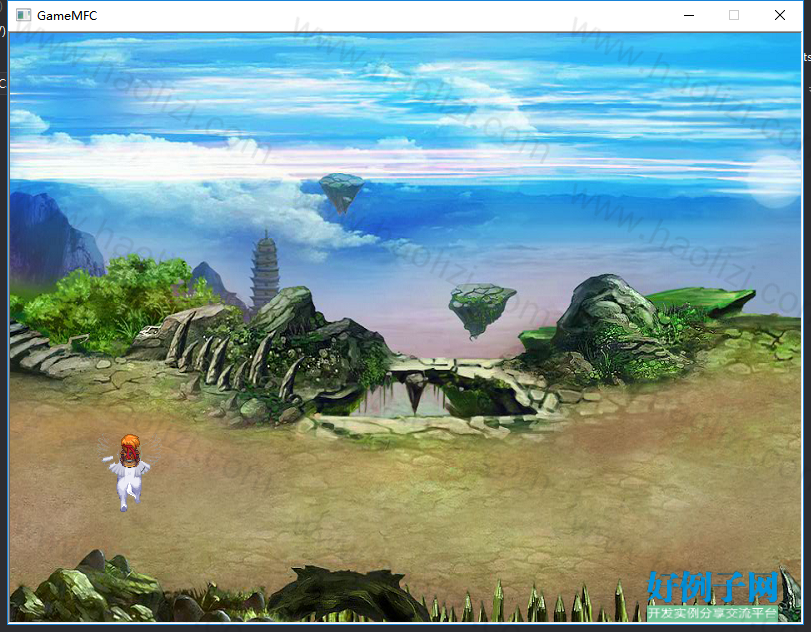
Task: Click the disabled maximize button
Action: point(733,16)
